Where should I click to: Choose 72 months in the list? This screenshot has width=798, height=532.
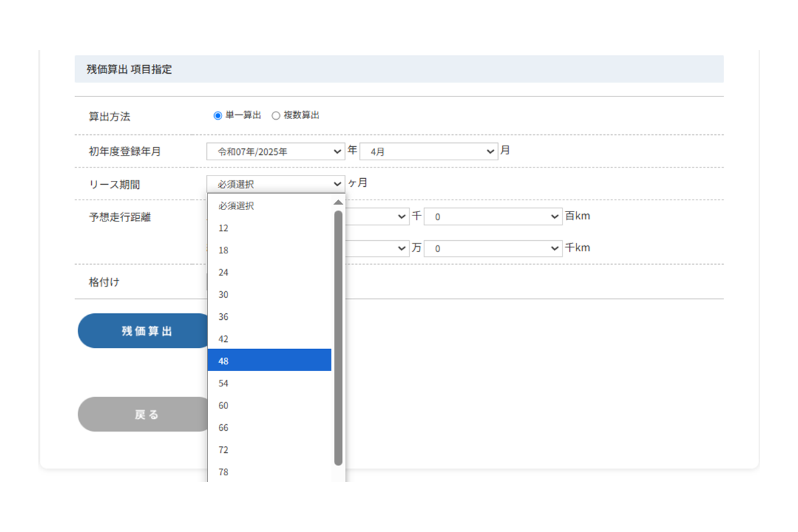(269, 450)
